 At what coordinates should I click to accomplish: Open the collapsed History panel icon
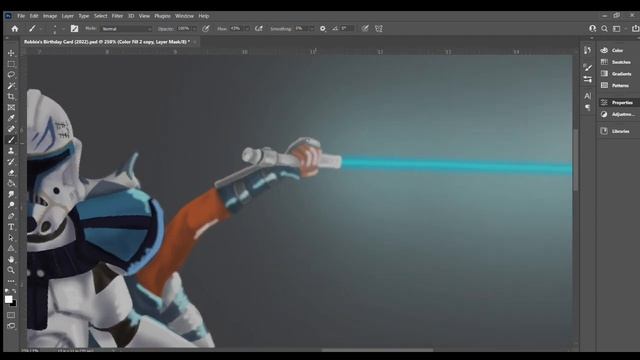click(587, 50)
